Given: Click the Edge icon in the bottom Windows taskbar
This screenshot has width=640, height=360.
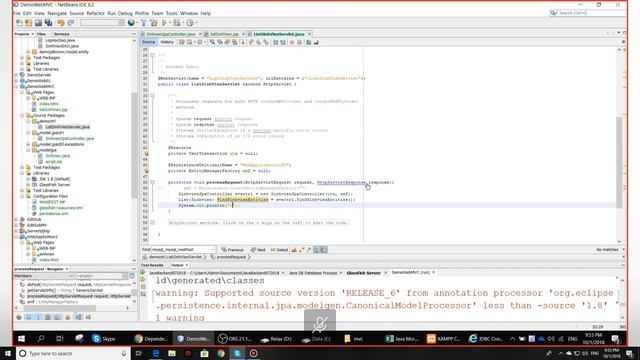Looking at the screenshot, I should point(156,353).
